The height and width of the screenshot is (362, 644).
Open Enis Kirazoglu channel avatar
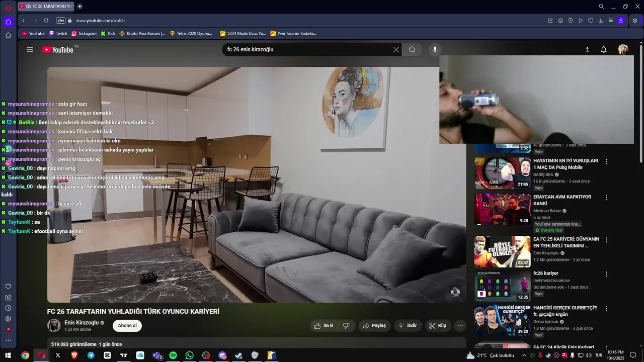54,326
